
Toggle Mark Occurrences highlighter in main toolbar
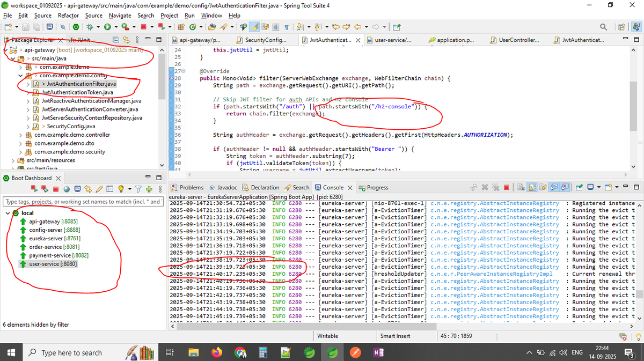point(255,27)
